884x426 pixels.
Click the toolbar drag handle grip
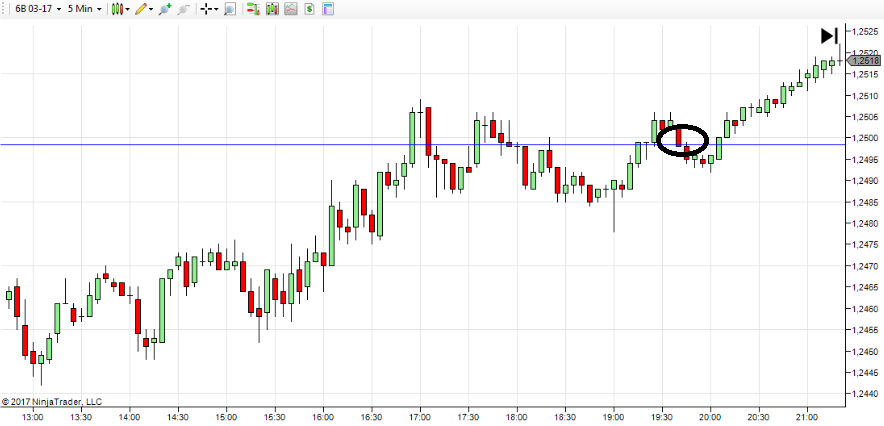(x=5, y=9)
